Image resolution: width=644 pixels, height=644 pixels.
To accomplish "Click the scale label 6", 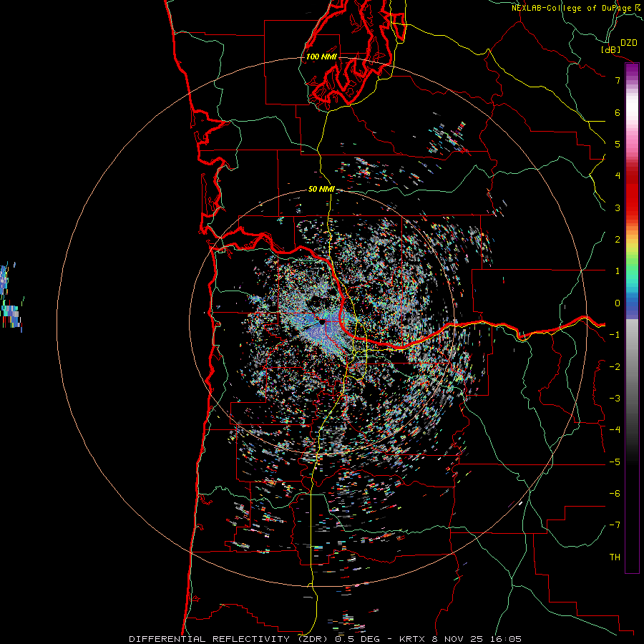I will pyautogui.click(x=618, y=112).
